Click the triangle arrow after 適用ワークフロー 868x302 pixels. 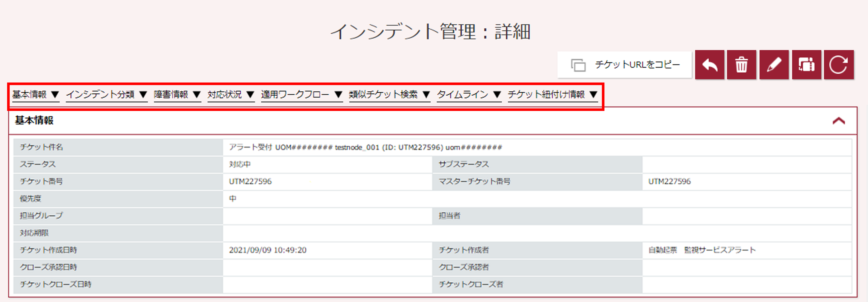coord(338,94)
